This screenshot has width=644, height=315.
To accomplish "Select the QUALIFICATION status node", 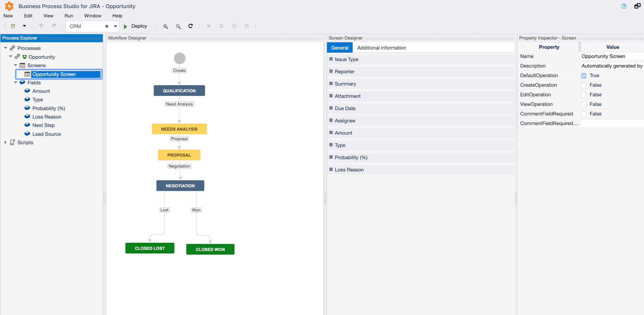I will pos(179,91).
